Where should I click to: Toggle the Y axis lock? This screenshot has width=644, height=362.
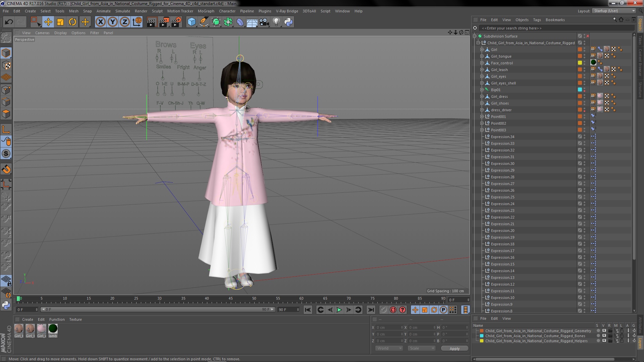pos(113,22)
